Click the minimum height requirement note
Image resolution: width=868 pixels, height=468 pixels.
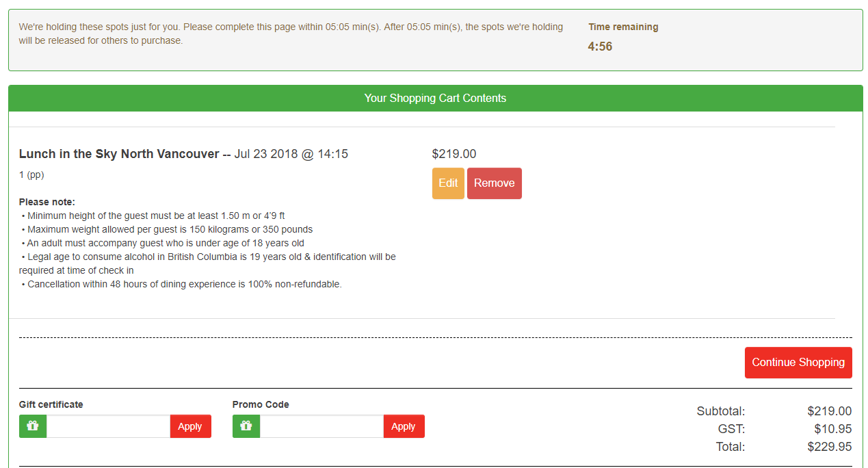point(153,216)
